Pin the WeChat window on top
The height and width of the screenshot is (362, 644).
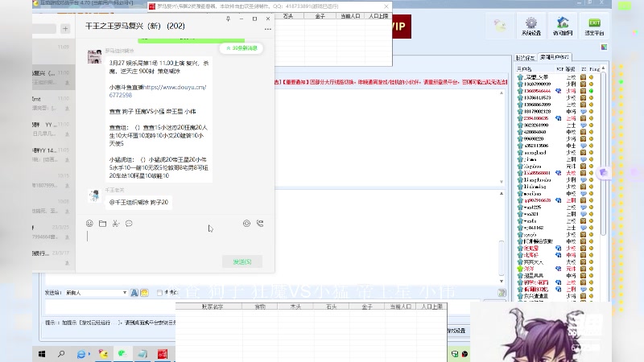pyautogui.click(x=229, y=19)
